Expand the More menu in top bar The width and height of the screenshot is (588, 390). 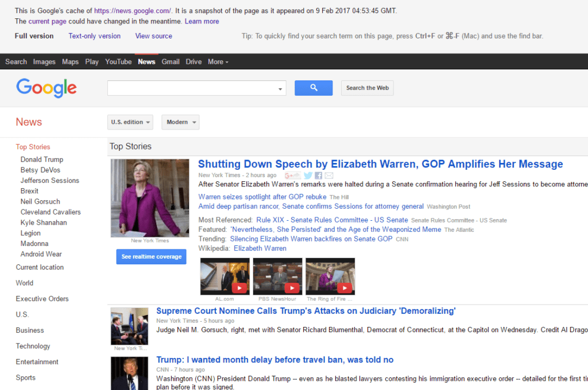[x=218, y=62]
